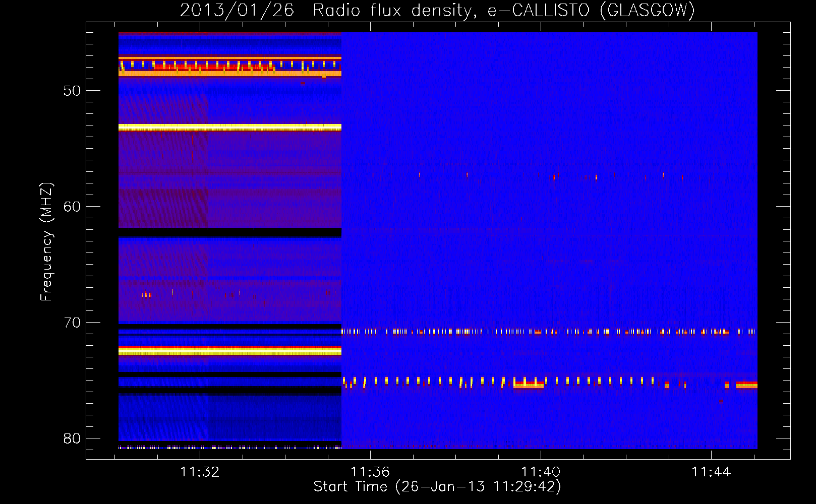
Task: Click the red-yellow band near 72 MHz
Action: pos(230,350)
